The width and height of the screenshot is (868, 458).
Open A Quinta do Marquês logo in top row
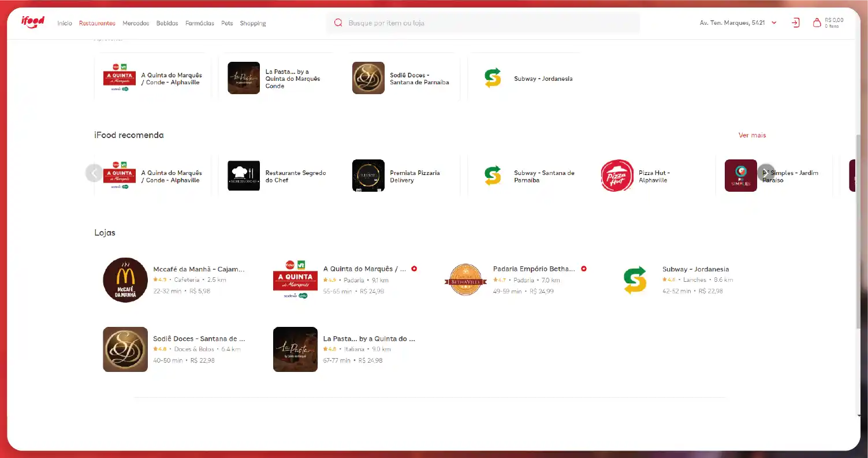point(120,78)
